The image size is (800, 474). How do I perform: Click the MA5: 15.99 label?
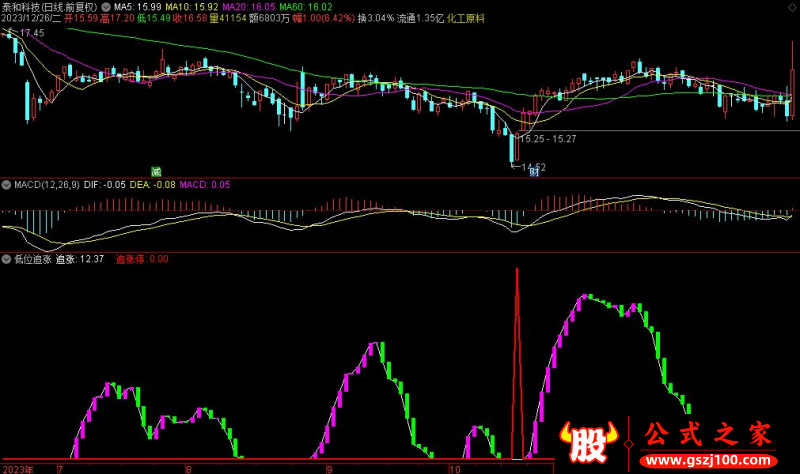click(138, 7)
